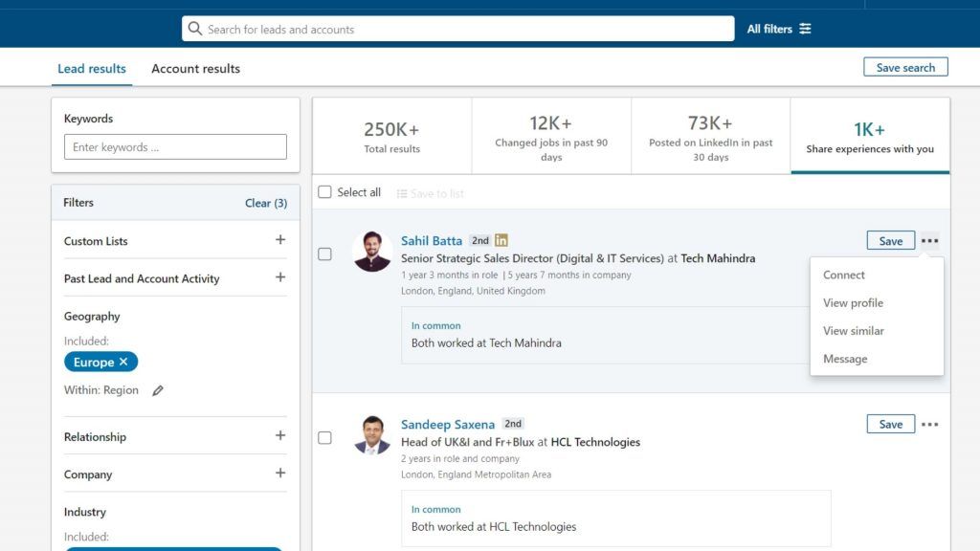Open Sandeep Saxena's three-dot options menu
This screenshot has width=980, height=551.
930,424
